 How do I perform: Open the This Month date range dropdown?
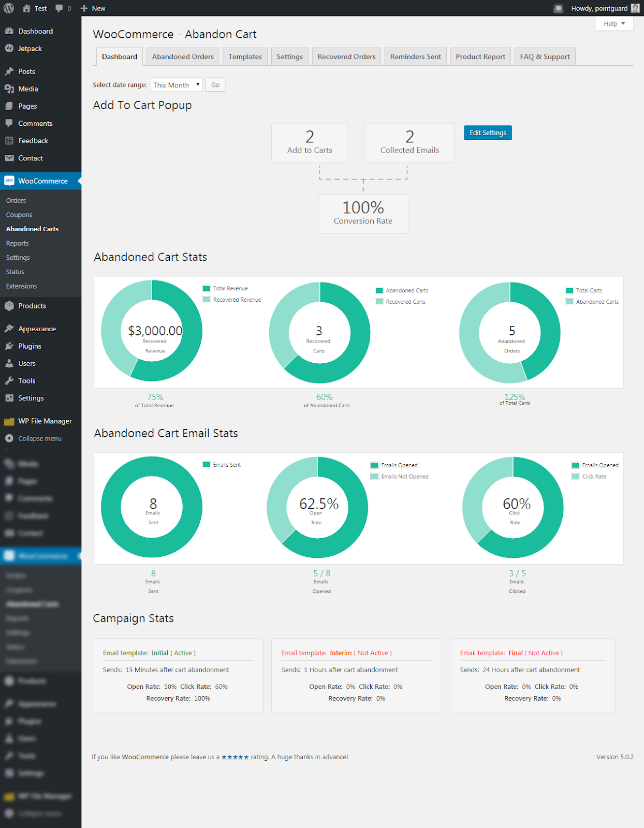[176, 85]
